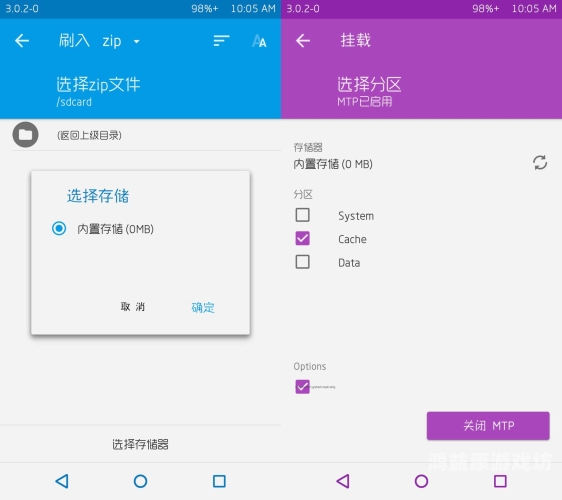Go back from the 刷入 zip screen
562x500 pixels.
tap(22, 41)
